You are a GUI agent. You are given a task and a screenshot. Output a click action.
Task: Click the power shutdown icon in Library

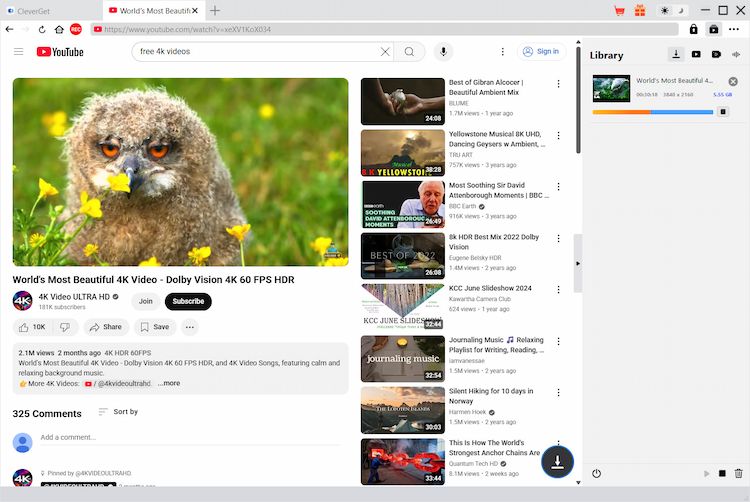click(597, 473)
